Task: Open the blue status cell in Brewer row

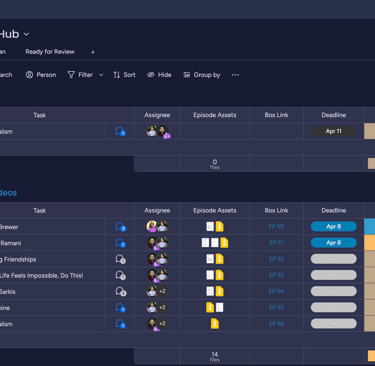Action: (369, 227)
